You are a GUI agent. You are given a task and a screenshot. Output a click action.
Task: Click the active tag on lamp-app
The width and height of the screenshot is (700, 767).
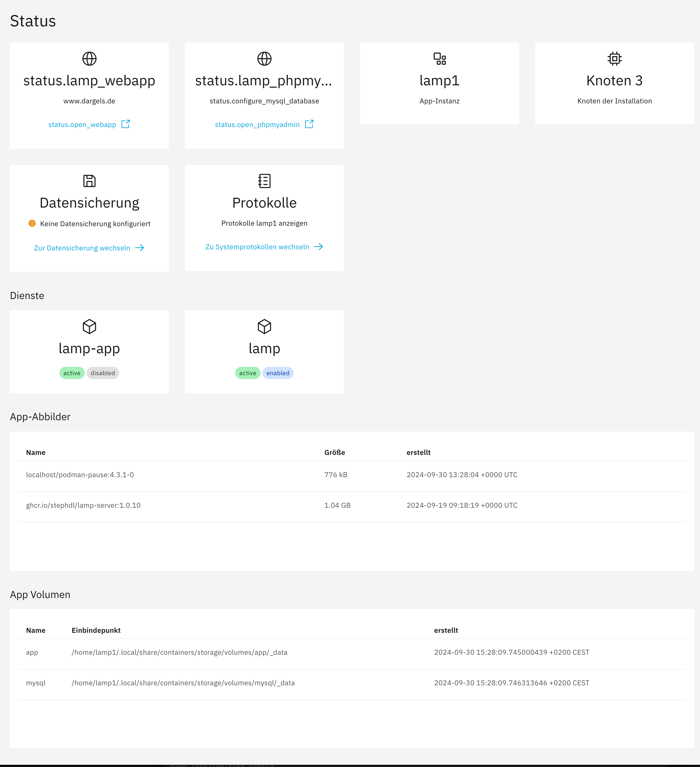click(x=72, y=373)
